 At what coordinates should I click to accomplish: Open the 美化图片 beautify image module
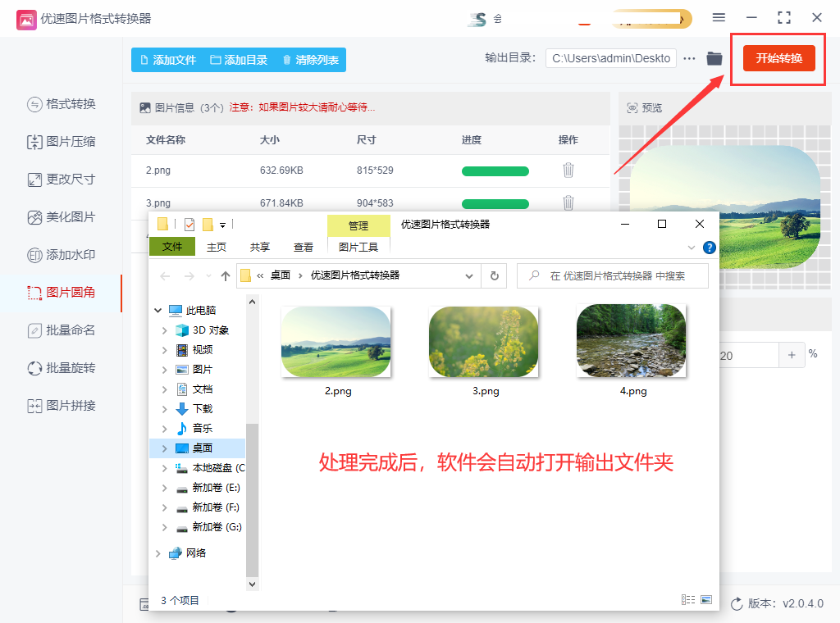coord(61,217)
